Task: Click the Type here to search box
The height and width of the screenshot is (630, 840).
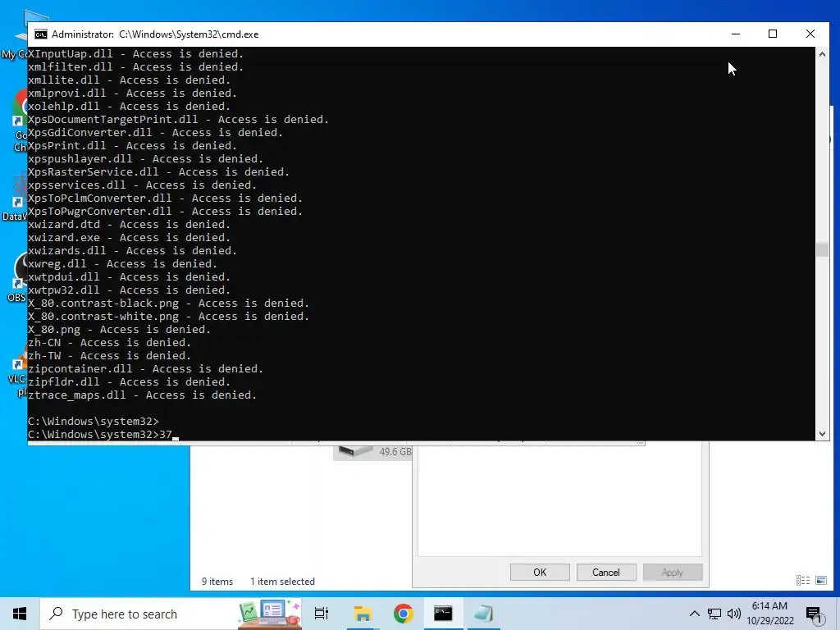Action: pos(139,614)
